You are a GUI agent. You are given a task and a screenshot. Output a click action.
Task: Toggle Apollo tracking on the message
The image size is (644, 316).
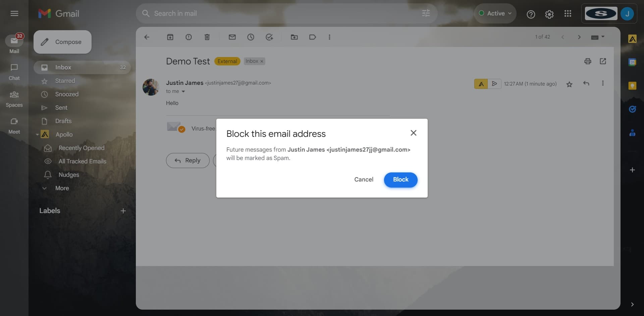point(481,84)
